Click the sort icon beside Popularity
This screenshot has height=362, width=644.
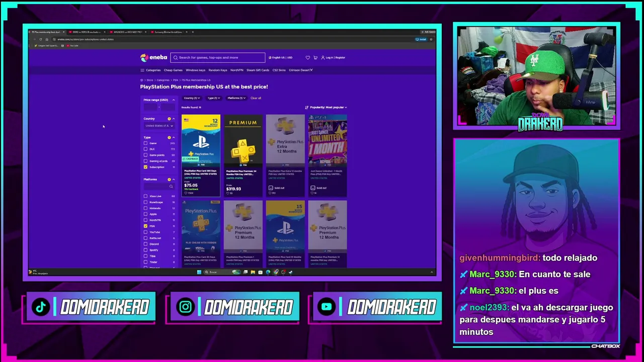(x=307, y=107)
